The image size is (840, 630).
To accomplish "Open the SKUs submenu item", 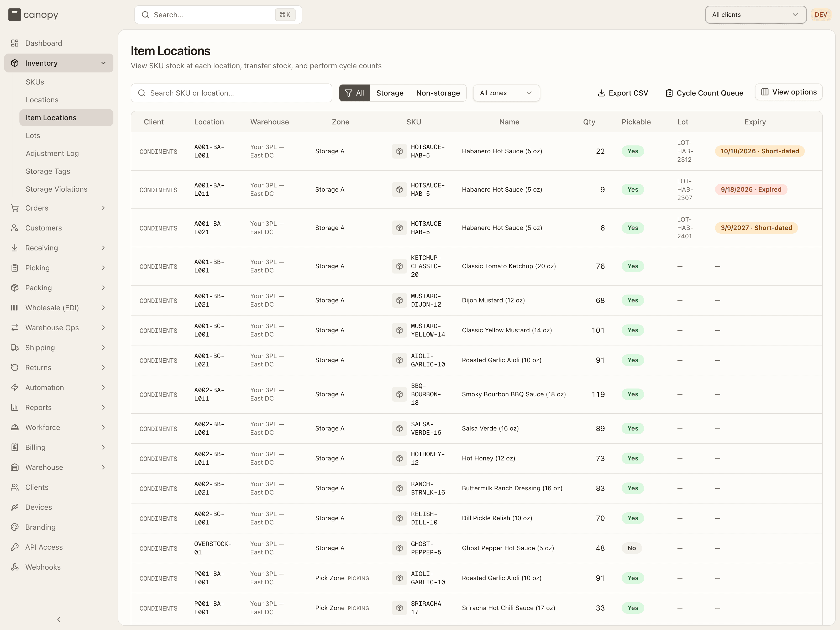I will pyautogui.click(x=66, y=82).
